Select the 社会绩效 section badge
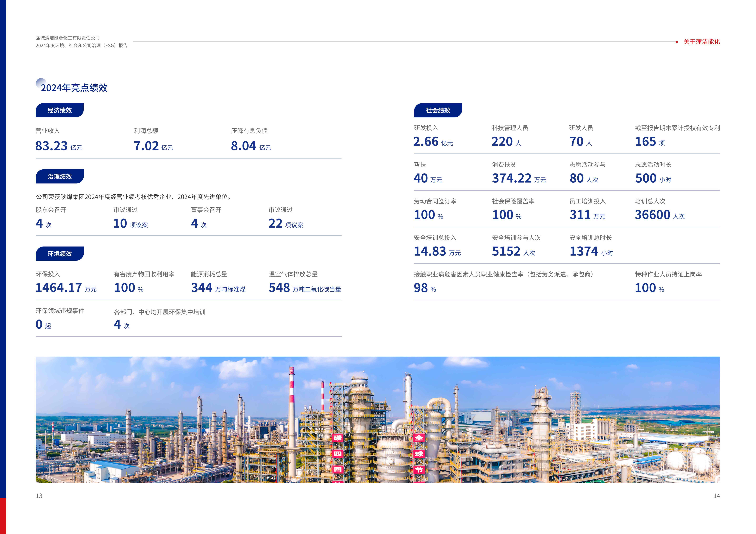756x534 pixels. 438,110
